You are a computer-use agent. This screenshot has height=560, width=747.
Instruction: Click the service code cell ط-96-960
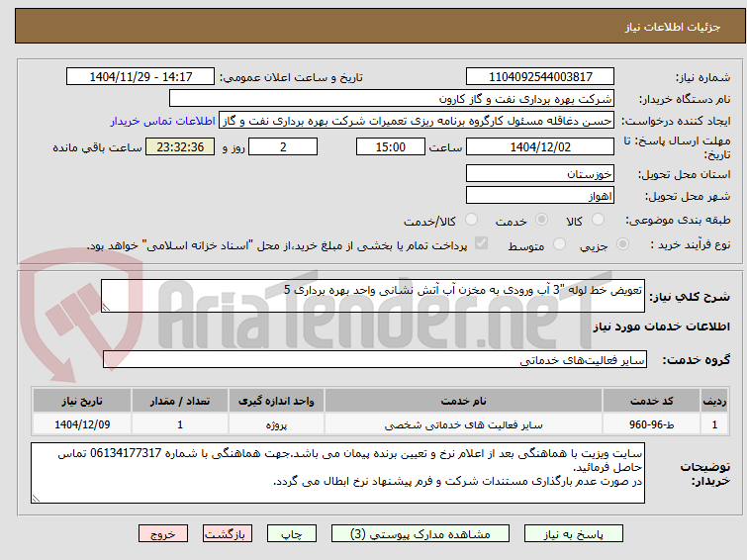(x=651, y=424)
